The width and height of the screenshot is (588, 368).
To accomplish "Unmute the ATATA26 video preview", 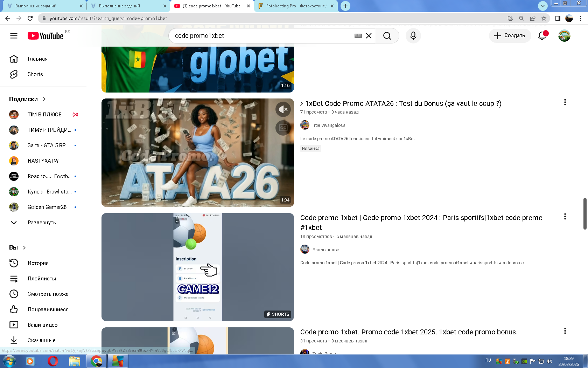I will [x=283, y=109].
